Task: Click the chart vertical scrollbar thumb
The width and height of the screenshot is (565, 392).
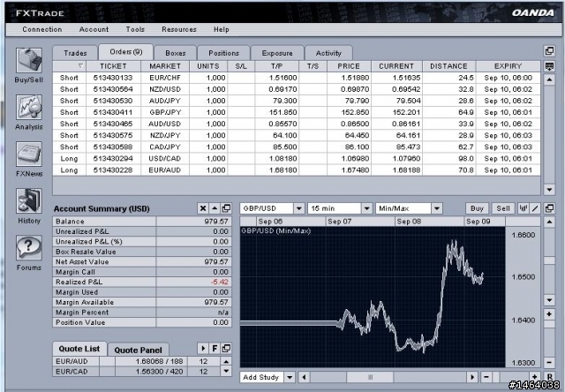Action: (x=549, y=260)
